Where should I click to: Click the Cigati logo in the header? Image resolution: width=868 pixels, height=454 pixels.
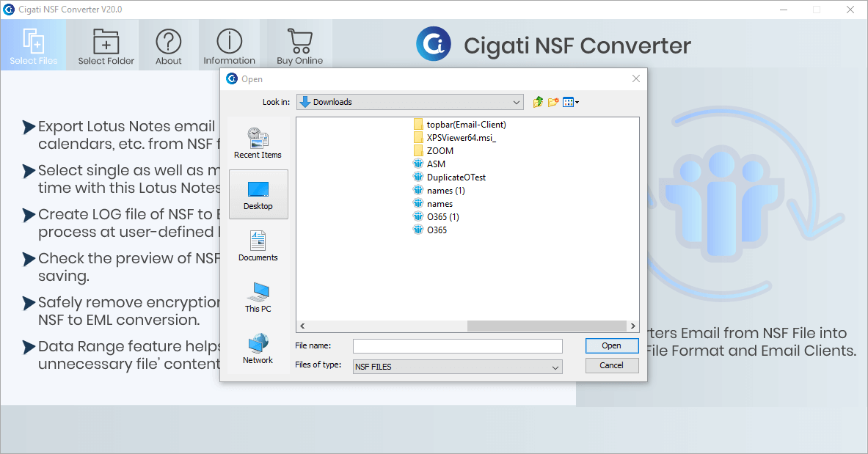click(434, 44)
